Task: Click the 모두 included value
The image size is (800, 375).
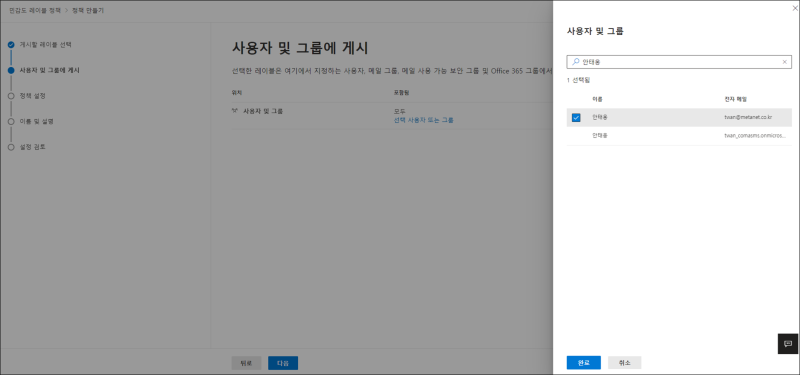Action: click(399, 111)
